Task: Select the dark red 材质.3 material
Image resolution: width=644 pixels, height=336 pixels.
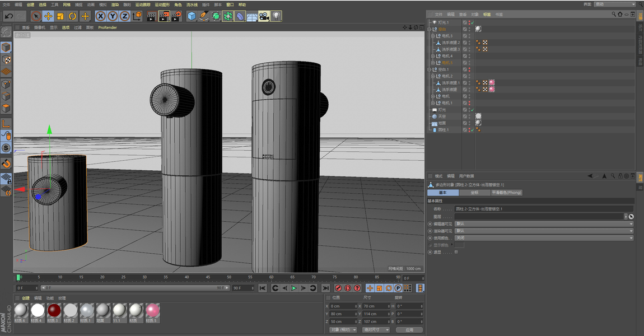Action: point(54,311)
